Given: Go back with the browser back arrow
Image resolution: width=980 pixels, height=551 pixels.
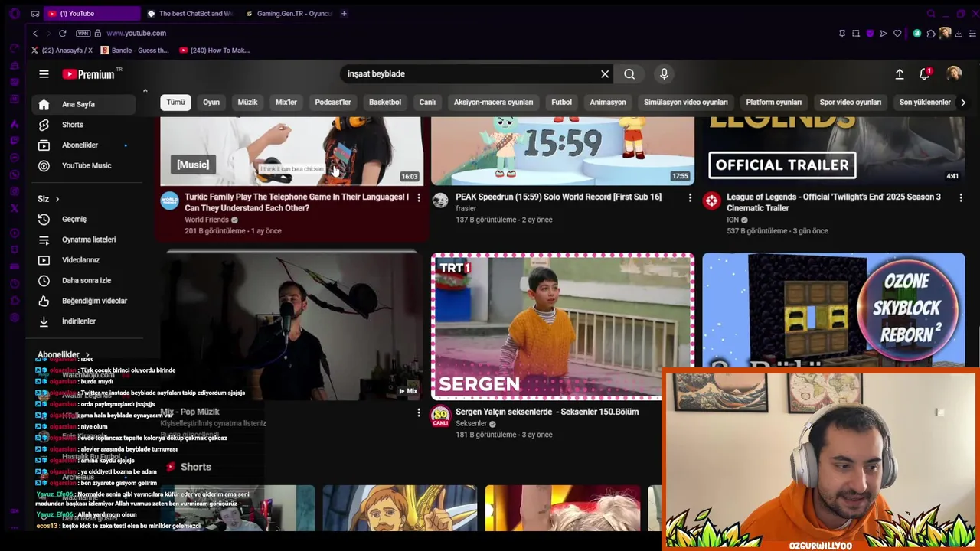Looking at the screenshot, I should click(35, 33).
